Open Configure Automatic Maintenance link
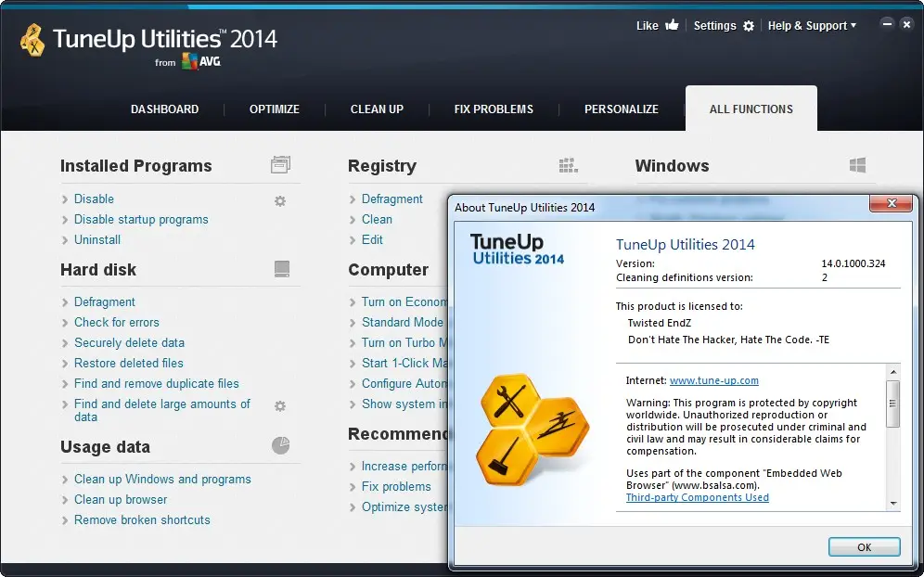Screen dimensions: 924x577 click(404, 384)
